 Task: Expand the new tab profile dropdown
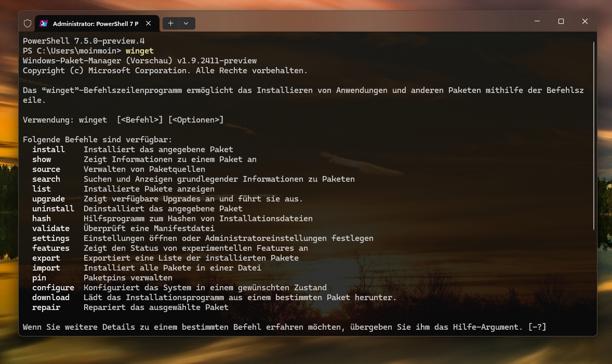tap(187, 23)
